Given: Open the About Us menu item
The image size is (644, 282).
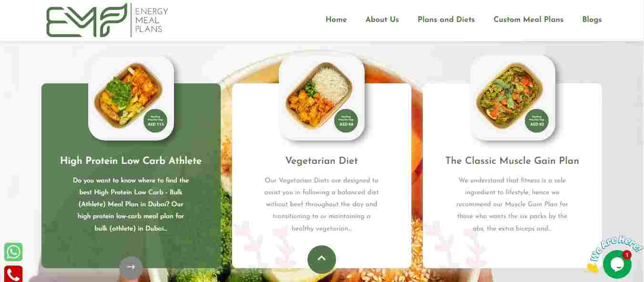Looking at the screenshot, I should coord(382,20).
